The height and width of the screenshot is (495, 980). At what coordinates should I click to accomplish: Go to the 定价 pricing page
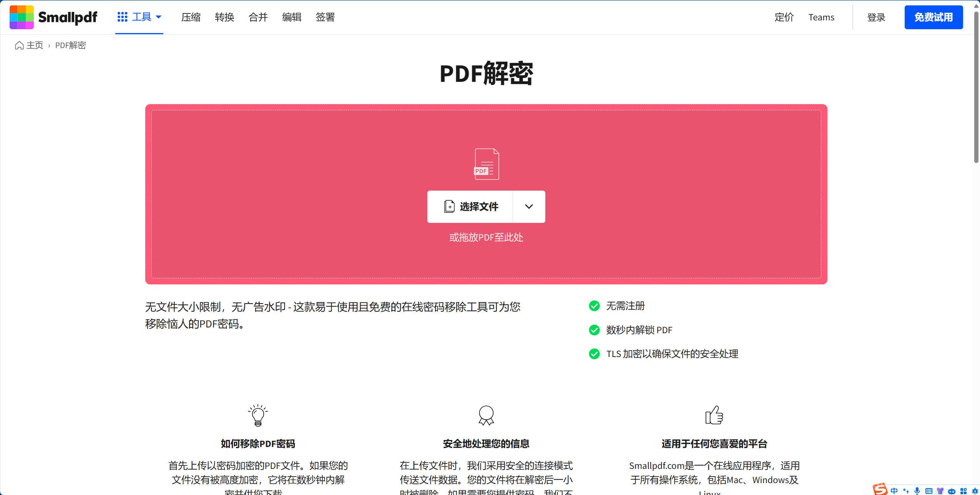point(784,17)
